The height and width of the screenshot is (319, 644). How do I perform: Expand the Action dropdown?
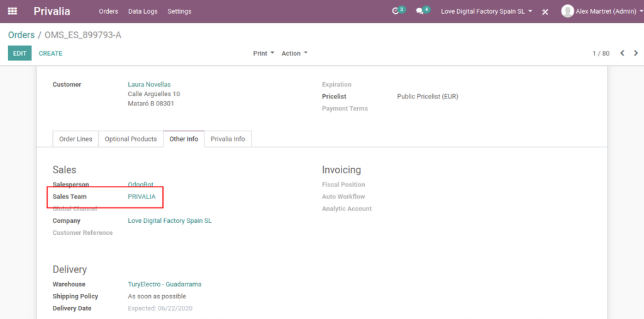294,53
